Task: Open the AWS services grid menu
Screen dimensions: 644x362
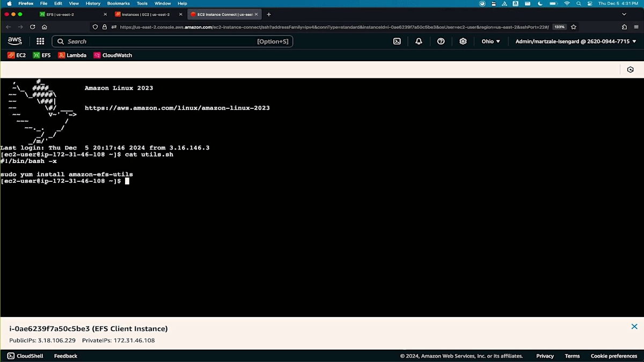Action: pyautogui.click(x=40, y=41)
